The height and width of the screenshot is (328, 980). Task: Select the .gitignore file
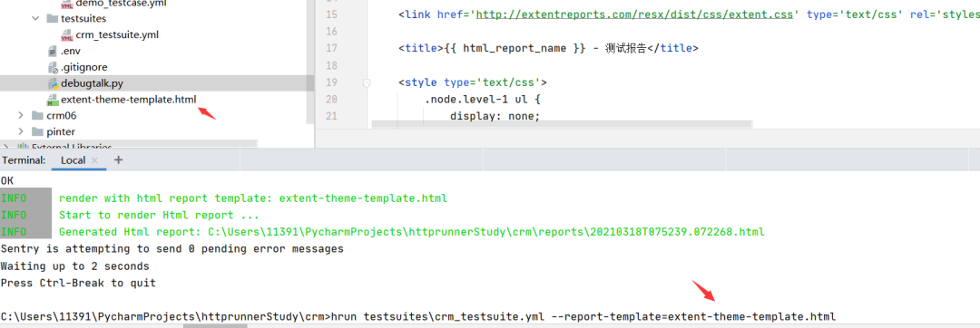83,67
